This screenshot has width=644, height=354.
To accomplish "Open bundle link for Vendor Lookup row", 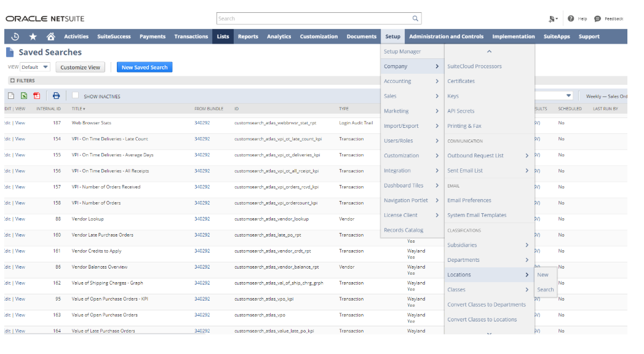I will coord(202,219).
